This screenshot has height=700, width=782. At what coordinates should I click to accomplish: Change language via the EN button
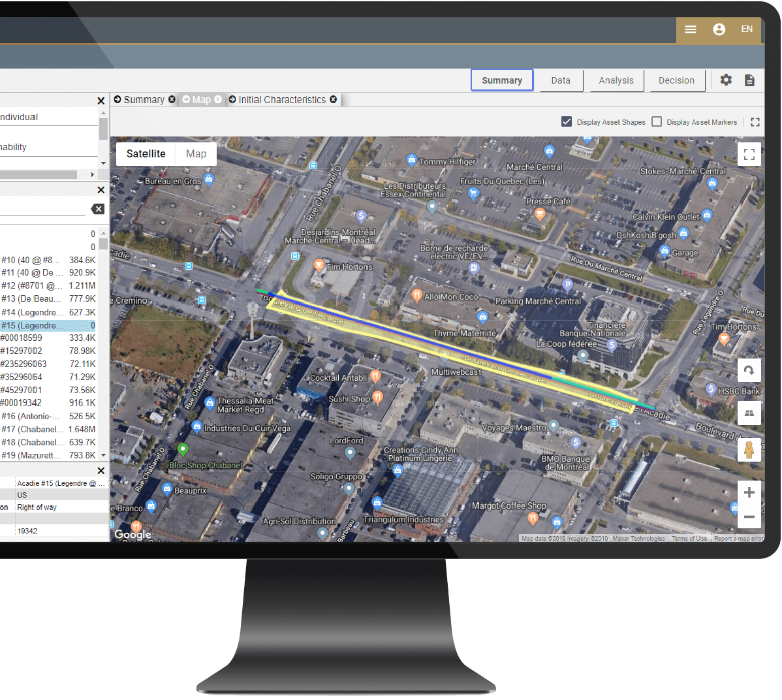(x=747, y=29)
